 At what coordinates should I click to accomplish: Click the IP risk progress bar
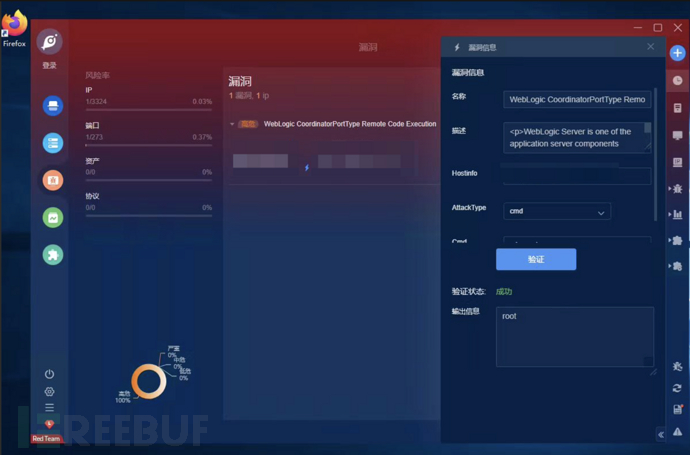(149, 110)
